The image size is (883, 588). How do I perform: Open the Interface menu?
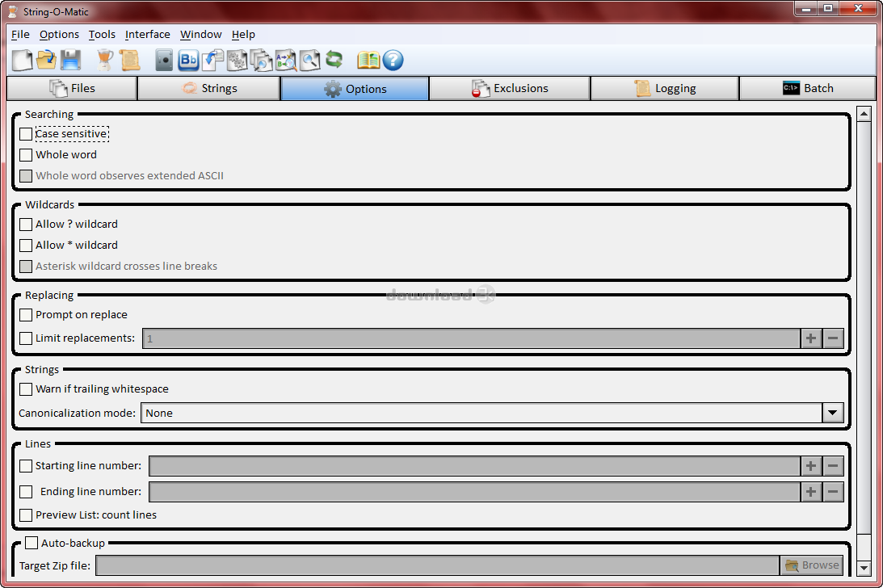click(148, 35)
